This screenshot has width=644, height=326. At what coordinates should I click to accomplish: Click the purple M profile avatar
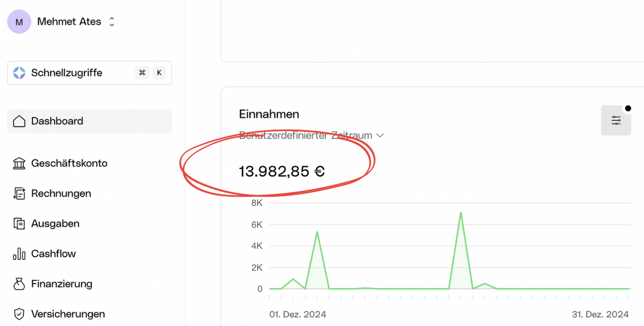[19, 22]
